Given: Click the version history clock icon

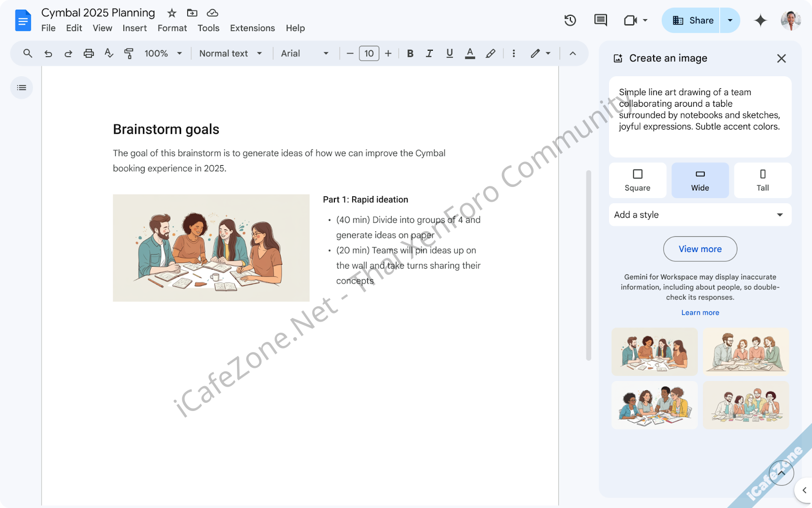Looking at the screenshot, I should click(570, 20).
